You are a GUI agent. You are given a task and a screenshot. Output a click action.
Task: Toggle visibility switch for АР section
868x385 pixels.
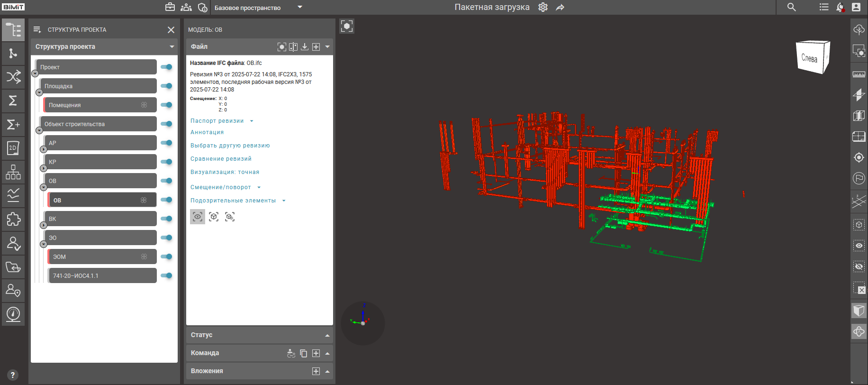tap(166, 143)
